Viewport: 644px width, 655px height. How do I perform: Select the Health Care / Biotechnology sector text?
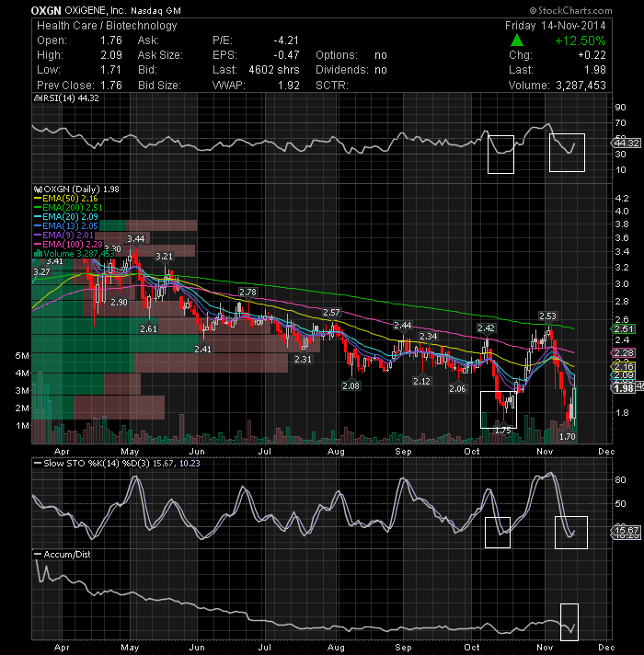(107, 26)
